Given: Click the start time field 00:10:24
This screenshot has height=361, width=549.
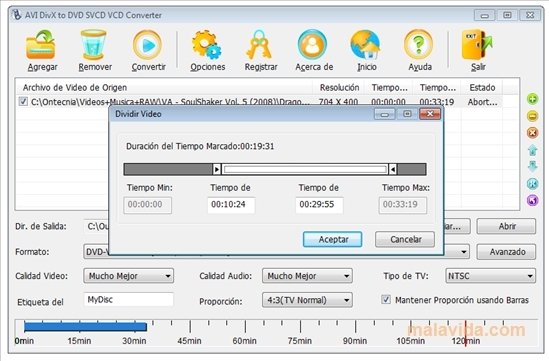Looking at the screenshot, I should (231, 205).
